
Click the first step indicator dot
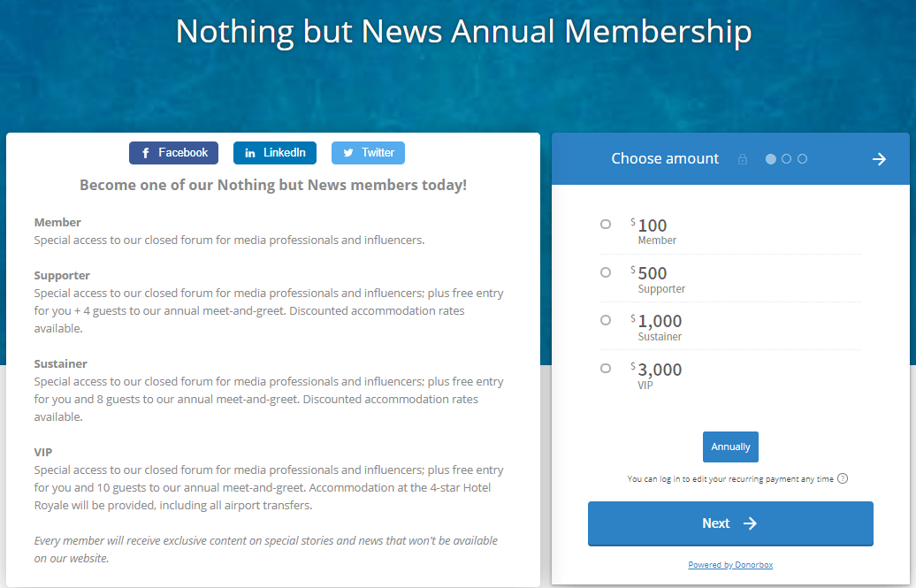[x=771, y=159]
